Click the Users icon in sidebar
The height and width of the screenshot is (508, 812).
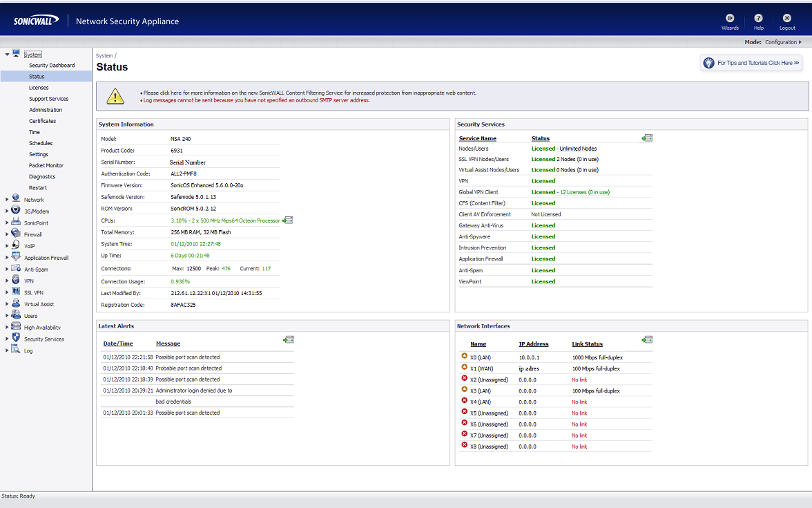[x=16, y=314]
